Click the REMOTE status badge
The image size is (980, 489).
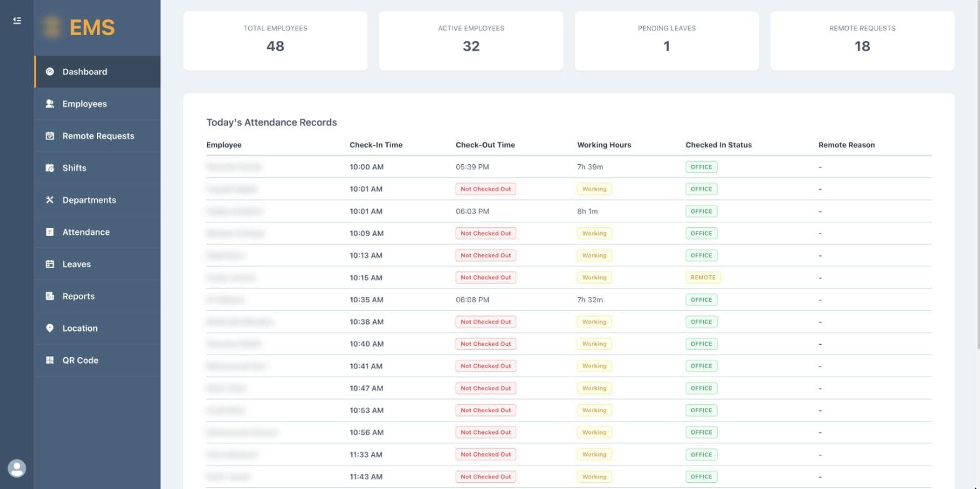pos(703,277)
